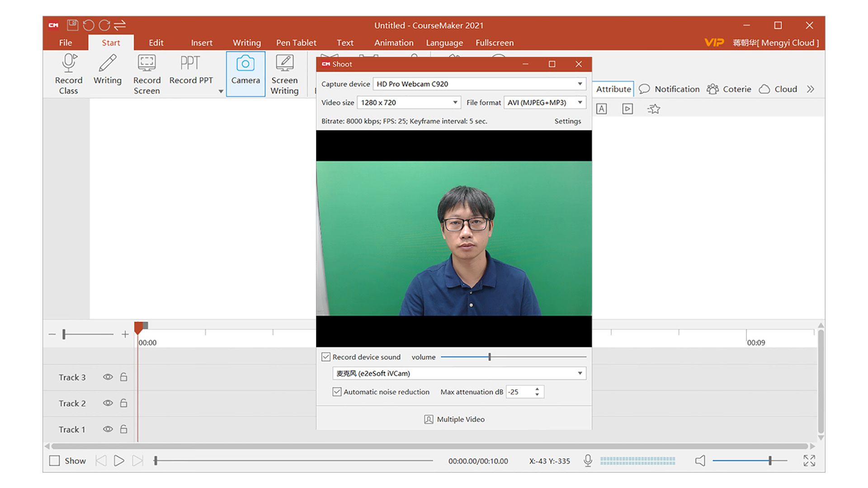This screenshot has height=488, width=868.
Task: Click the save icon in title bar
Action: 72,25
